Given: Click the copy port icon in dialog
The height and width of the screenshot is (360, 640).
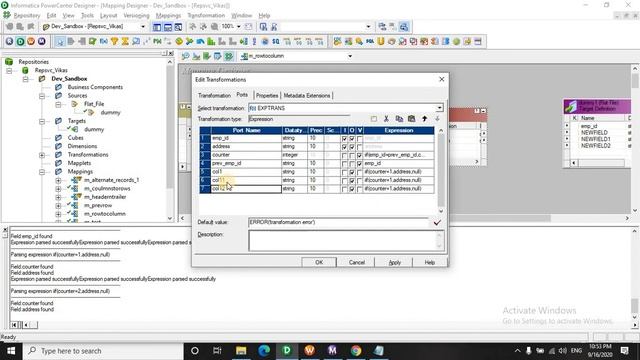Looking at the screenshot, I should 399,119.
